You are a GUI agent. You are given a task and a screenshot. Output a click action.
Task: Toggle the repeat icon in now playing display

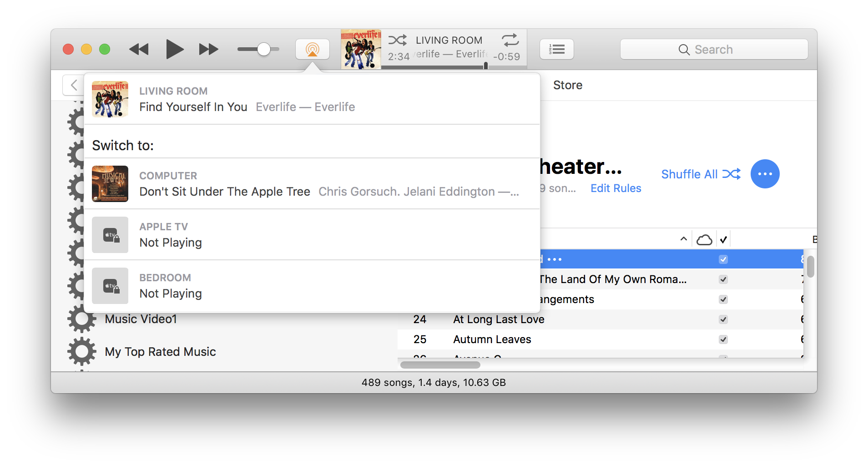[x=510, y=40]
